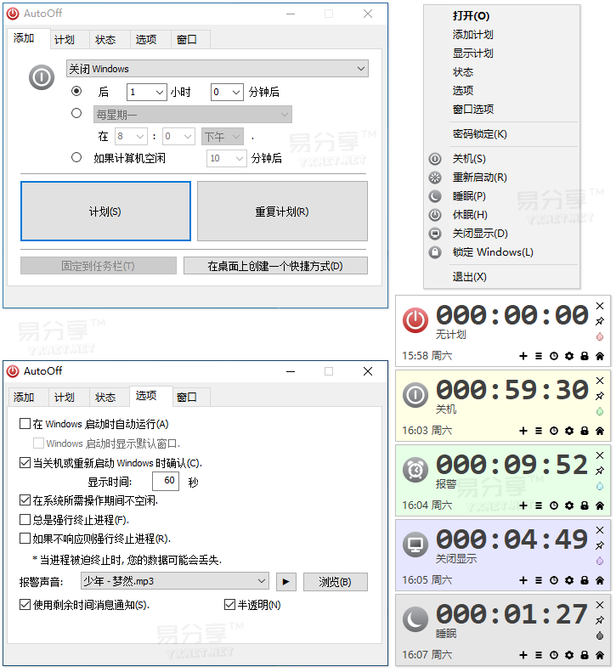This screenshot has width=616, height=672.
Task: Click 在桌面上创建一个快捷方式(D) button
Action: (275, 266)
